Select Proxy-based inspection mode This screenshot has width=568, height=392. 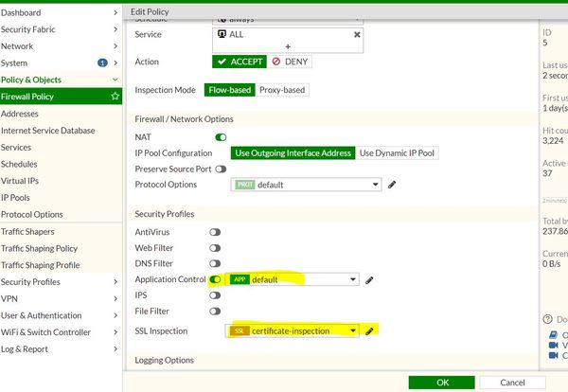click(282, 90)
